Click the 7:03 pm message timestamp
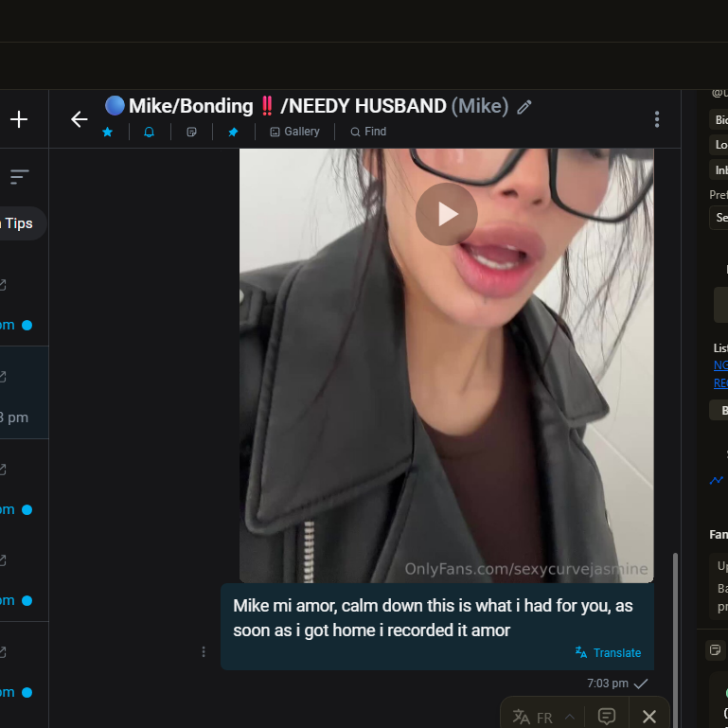This screenshot has height=728, width=728. click(x=607, y=684)
